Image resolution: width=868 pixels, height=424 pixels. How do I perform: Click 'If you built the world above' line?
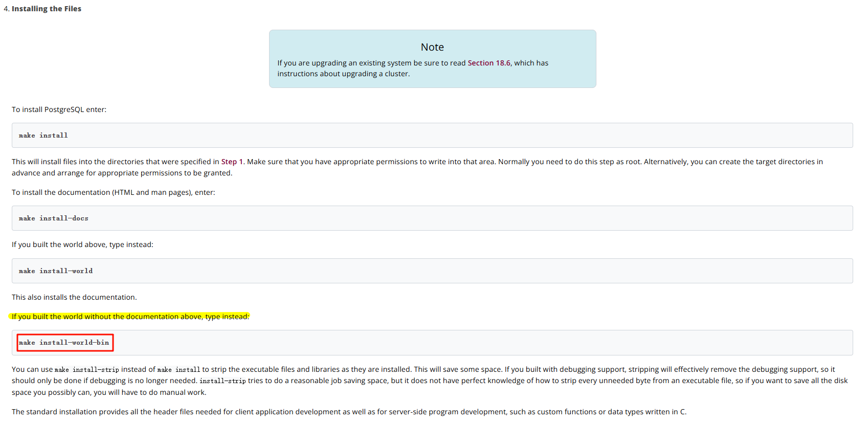pyautogui.click(x=82, y=244)
